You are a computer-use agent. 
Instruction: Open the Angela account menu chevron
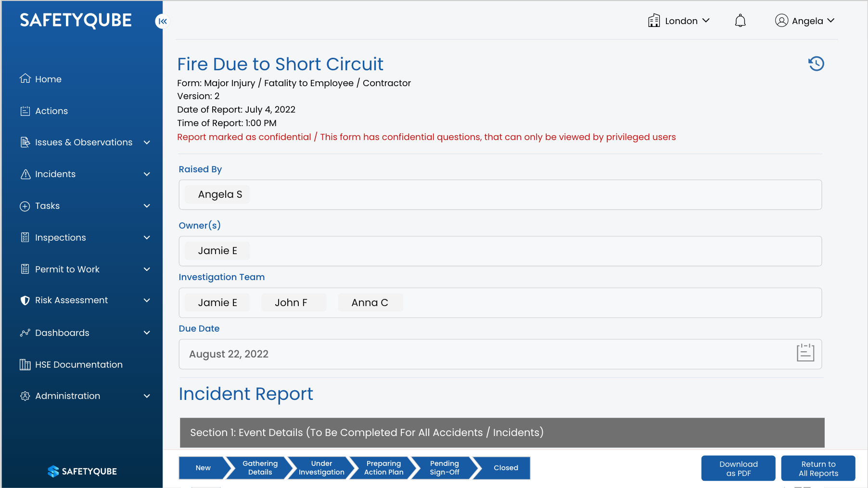point(831,21)
